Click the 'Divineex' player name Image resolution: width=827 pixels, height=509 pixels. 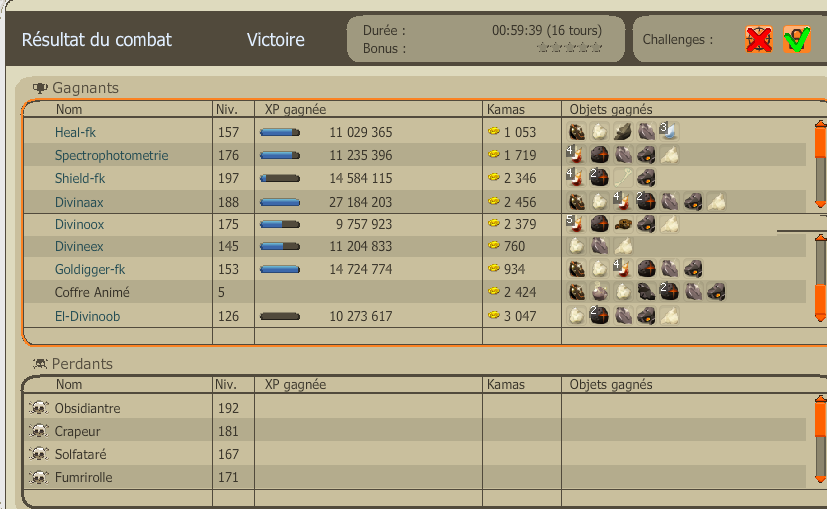[x=79, y=246]
